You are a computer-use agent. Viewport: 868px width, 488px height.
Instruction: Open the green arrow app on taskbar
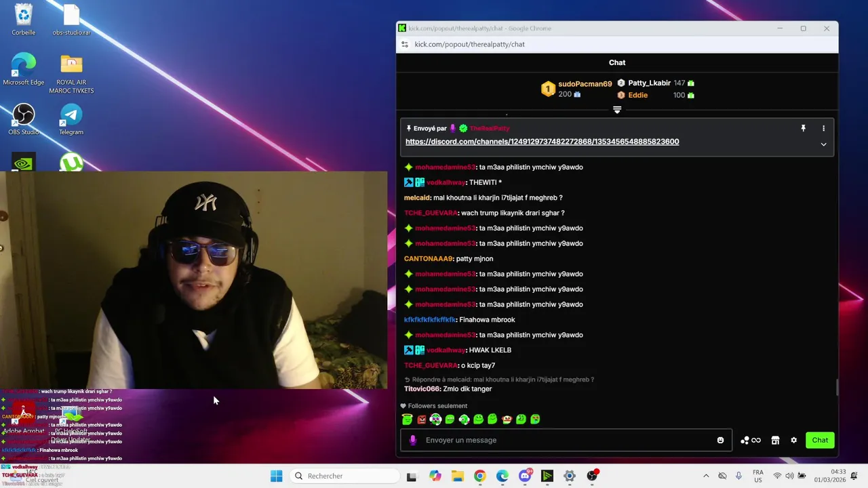point(547,476)
